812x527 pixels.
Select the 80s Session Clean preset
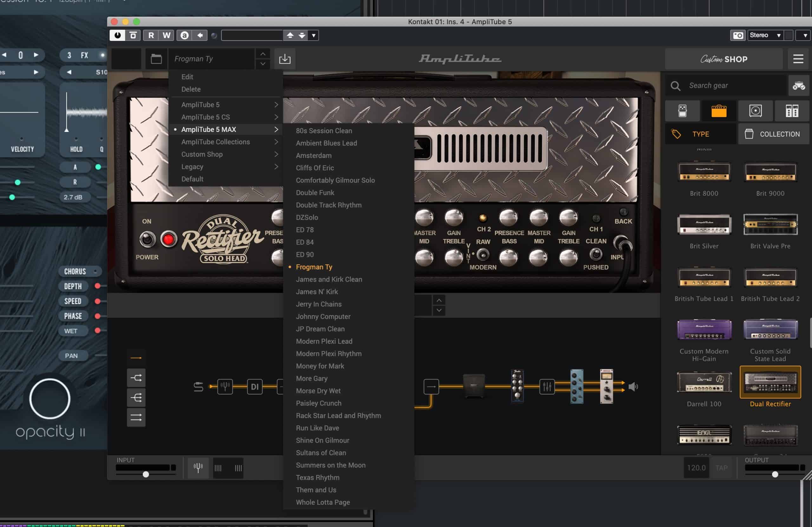click(349, 131)
